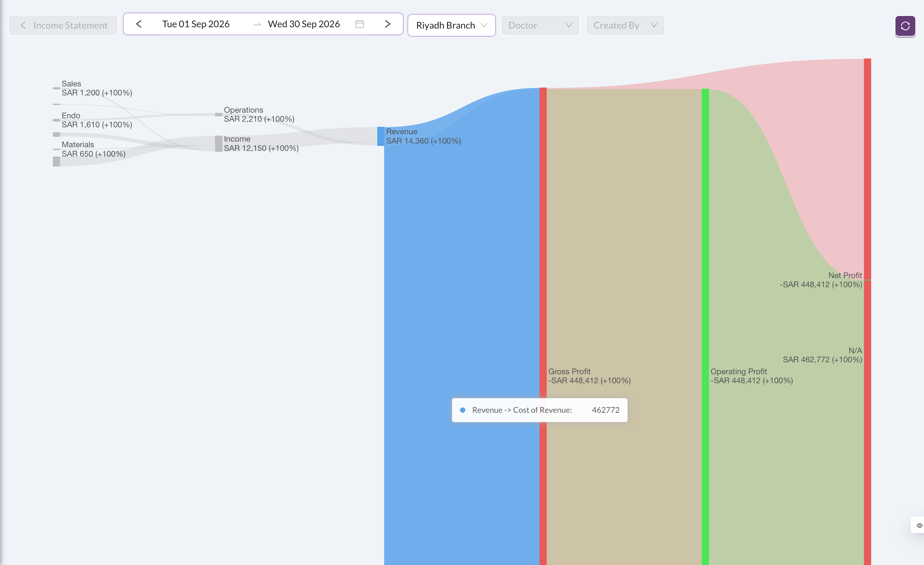Open the calendar date picker icon
This screenshot has height=565, width=924.
(359, 24)
